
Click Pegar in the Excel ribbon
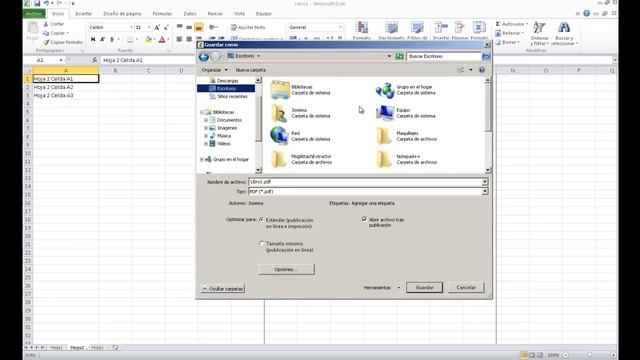(x=32, y=32)
